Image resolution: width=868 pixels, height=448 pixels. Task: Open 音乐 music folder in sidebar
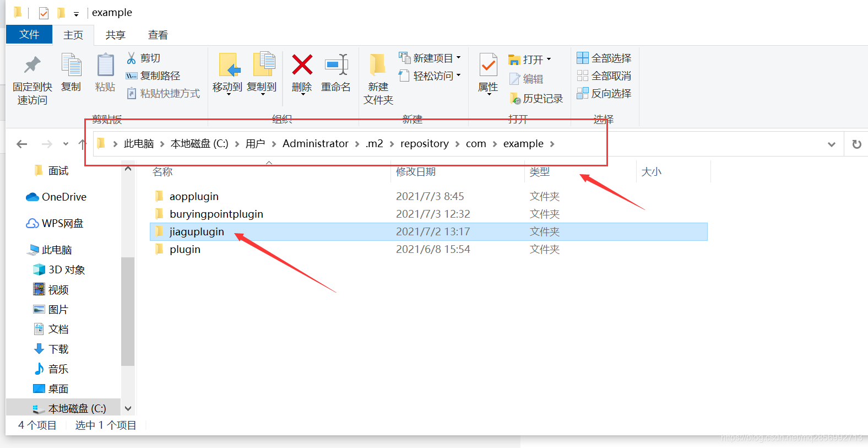point(51,369)
